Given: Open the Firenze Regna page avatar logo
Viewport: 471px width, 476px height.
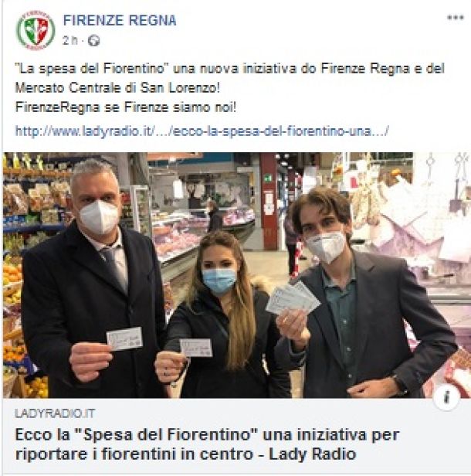Looking at the screenshot, I should [x=36, y=29].
